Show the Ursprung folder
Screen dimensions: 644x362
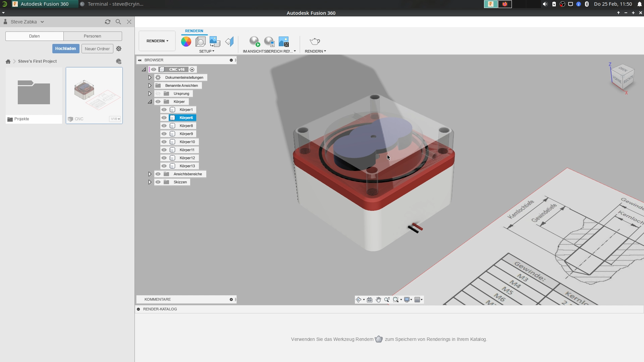(158, 94)
